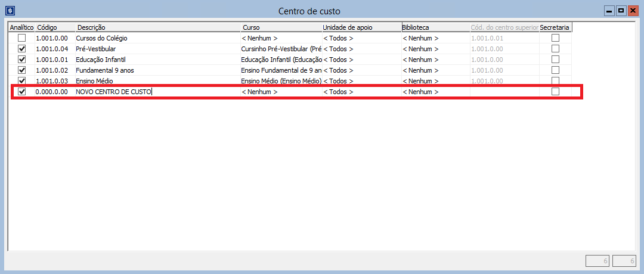This screenshot has height=274, width=644.
Task: Click the Ensino Médio course cell
Action: point(281,81)
